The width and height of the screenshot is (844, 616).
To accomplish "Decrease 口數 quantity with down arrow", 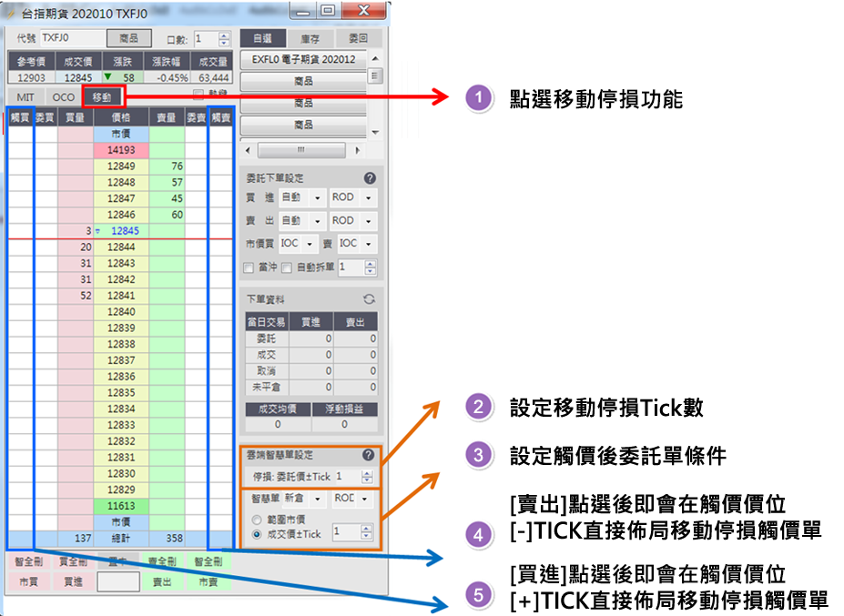I will pyautogui.click(x=224, y=43).
